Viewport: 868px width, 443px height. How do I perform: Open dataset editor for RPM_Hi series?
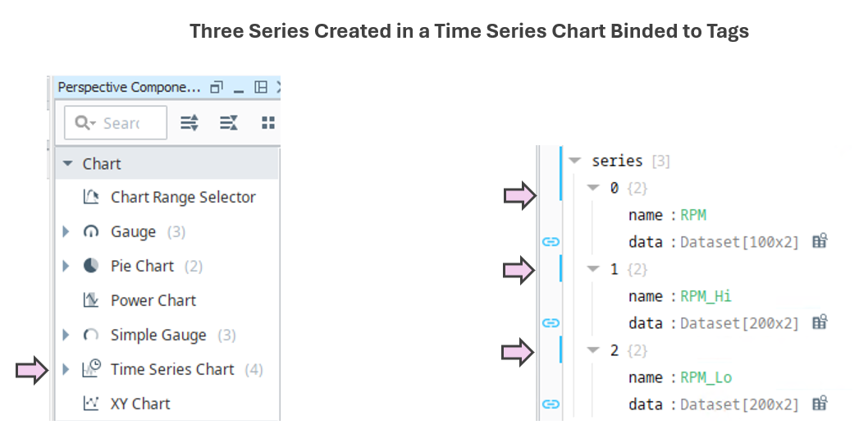[x=819, y=322]
